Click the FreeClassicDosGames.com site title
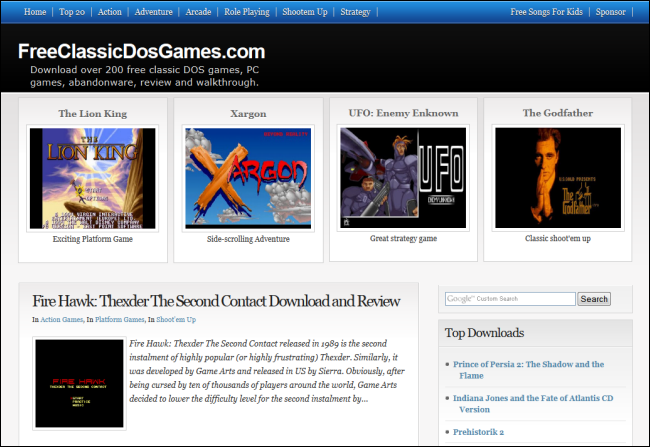 pos(141,51)
